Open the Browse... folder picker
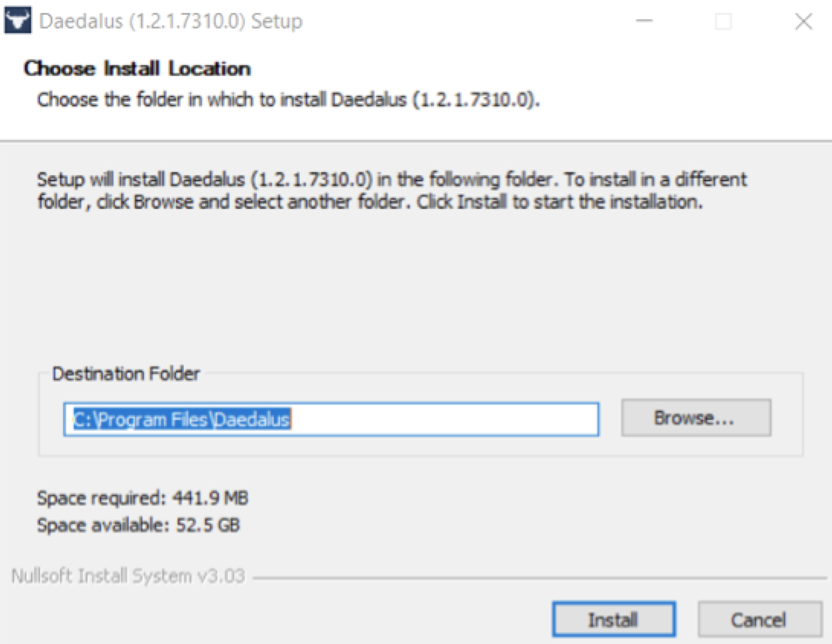 tap(696, 418)
